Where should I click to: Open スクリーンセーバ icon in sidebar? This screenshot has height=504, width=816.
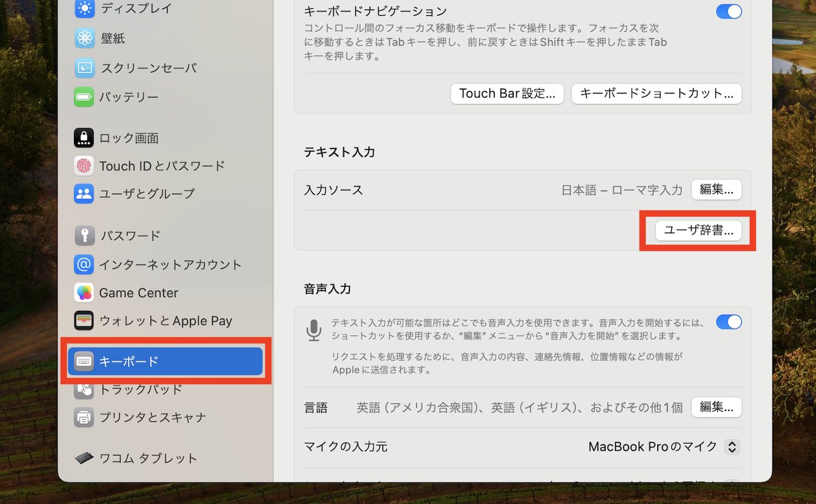[84, 68]
